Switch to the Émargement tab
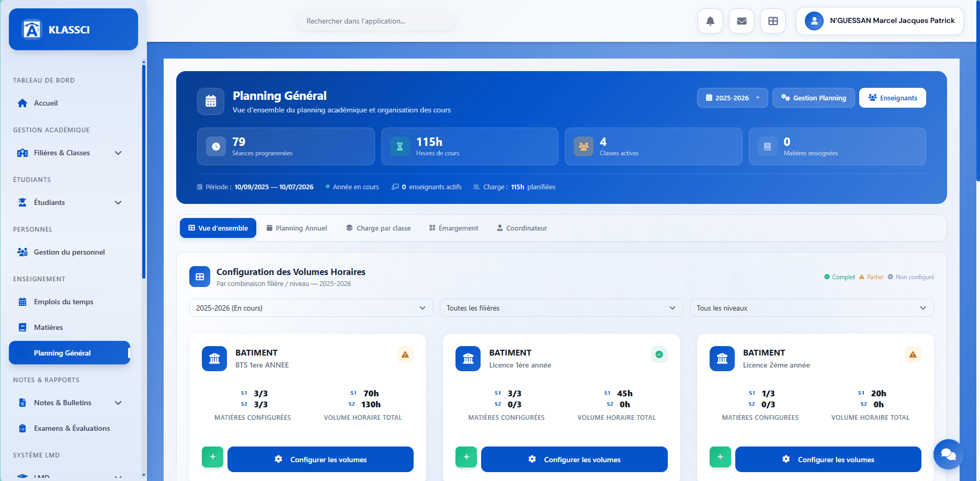980x481 pixels. point(453,228)
